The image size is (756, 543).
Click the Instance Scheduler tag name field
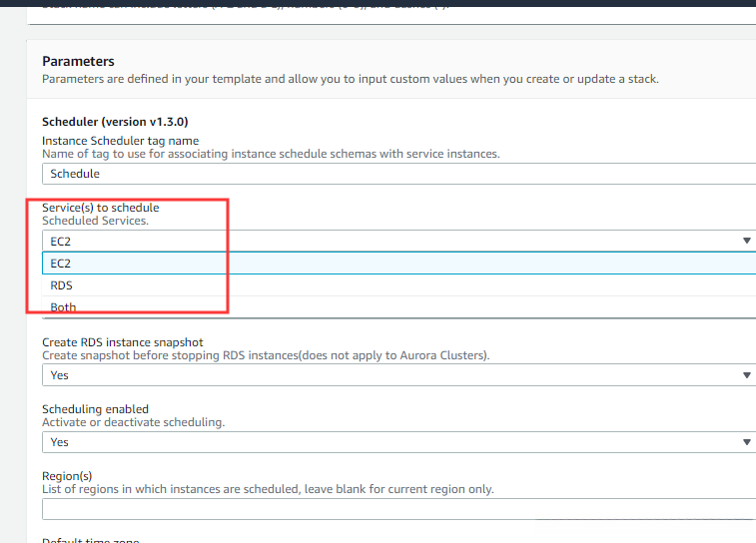coord(397,174)
